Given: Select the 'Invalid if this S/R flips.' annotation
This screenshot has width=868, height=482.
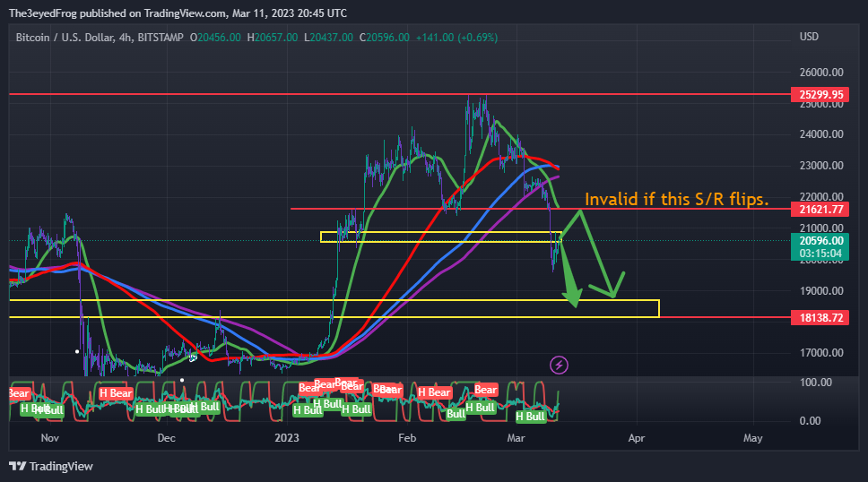Looking at the screenshot, I should 676,199.
